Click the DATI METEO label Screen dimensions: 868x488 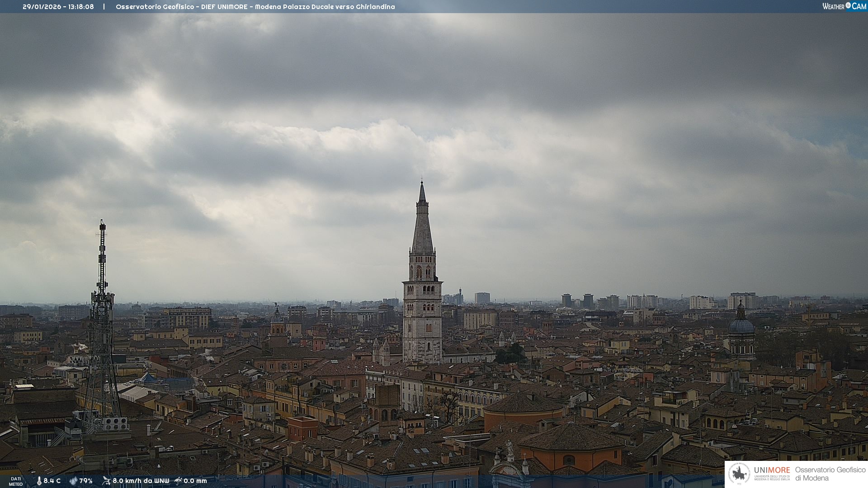click(x=16, y=481)
